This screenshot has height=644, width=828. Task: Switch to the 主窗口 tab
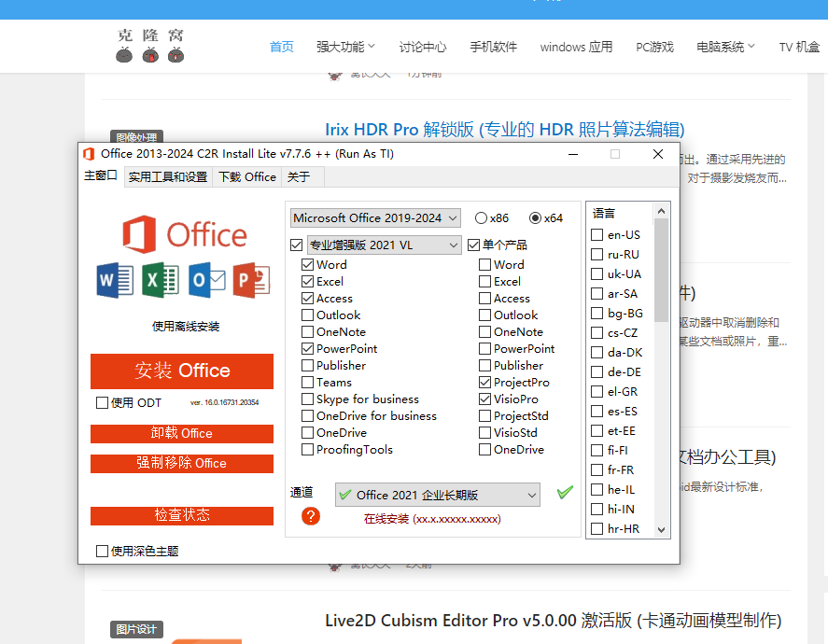(100, 175)
